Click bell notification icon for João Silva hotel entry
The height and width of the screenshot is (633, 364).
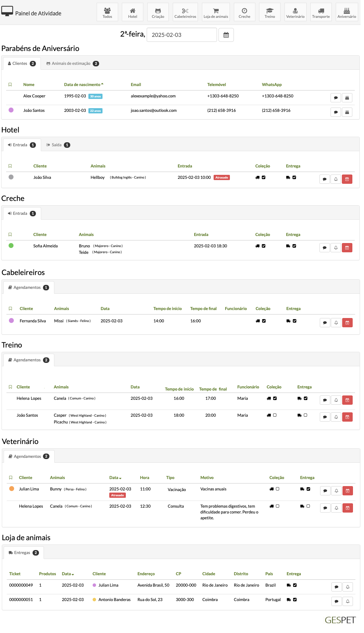336,179
